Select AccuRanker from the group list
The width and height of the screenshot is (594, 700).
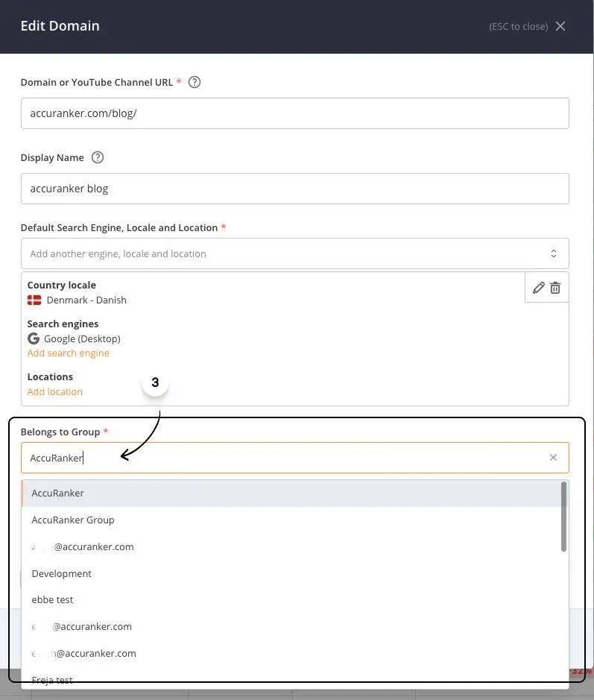(58, 493)
